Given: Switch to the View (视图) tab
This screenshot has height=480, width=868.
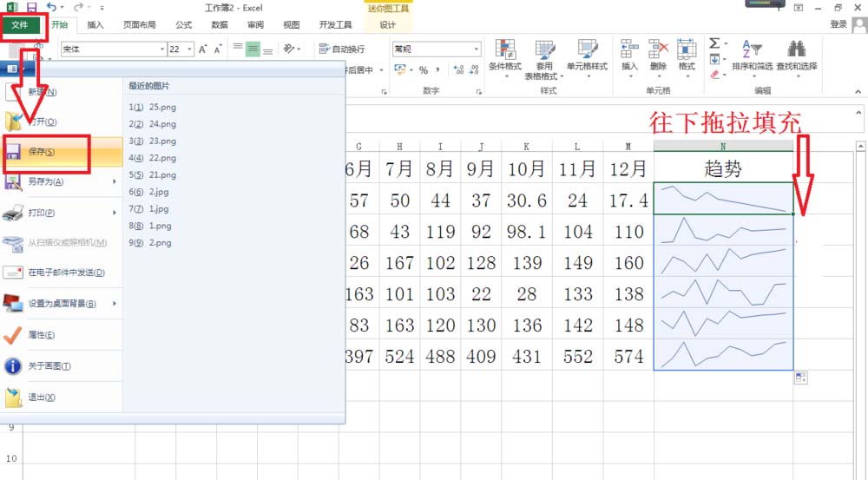Looking at the screenshot, I should click(291, 25).
